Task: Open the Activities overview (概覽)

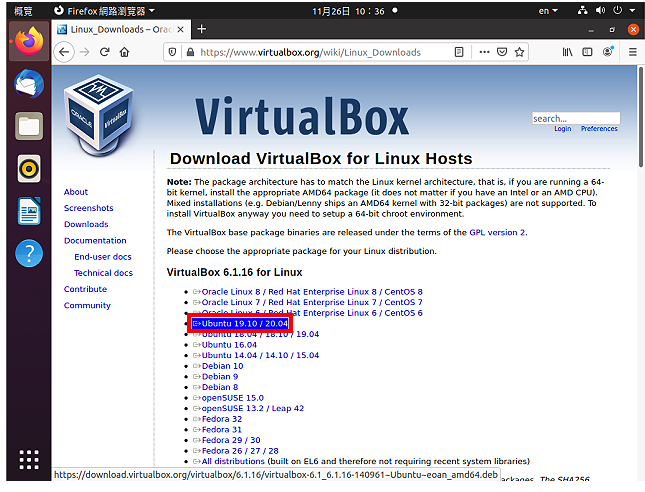Action: pyautogui.click(x=23, y=11)
